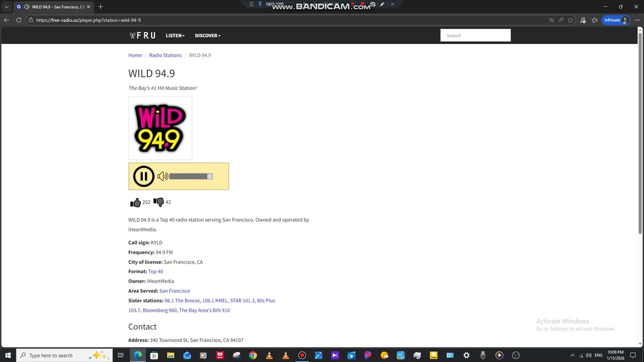This screenshot has height=362, width=644.
Task: Open the tab search dropdown arrow
Action: pos(7,7)
